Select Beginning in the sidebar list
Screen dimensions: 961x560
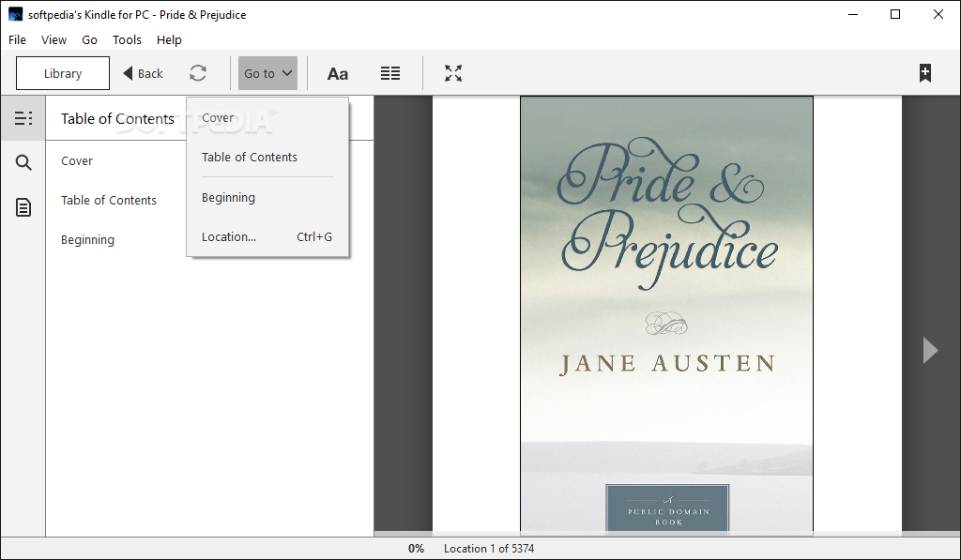pos(87,239)
